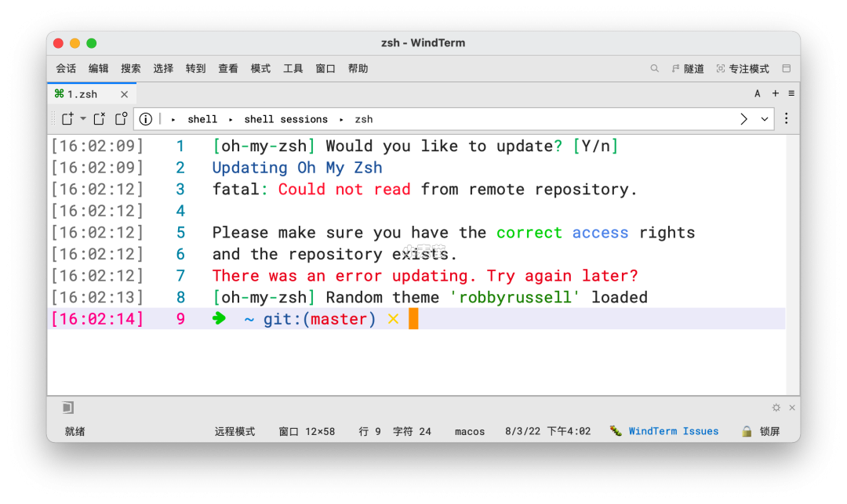Click the search magnifier icon
Viewport: 847px width, 504px height.
click(654, 69)
